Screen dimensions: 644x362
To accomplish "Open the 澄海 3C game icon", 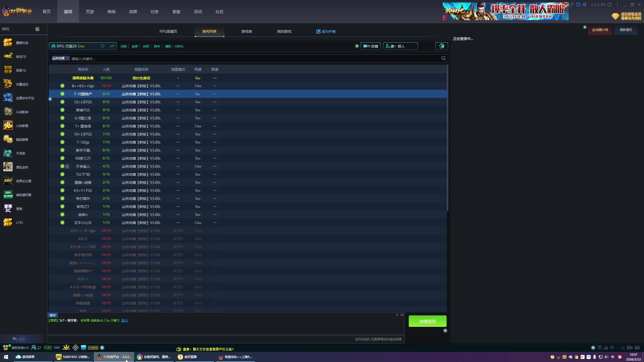I will (x=8, y=208).
